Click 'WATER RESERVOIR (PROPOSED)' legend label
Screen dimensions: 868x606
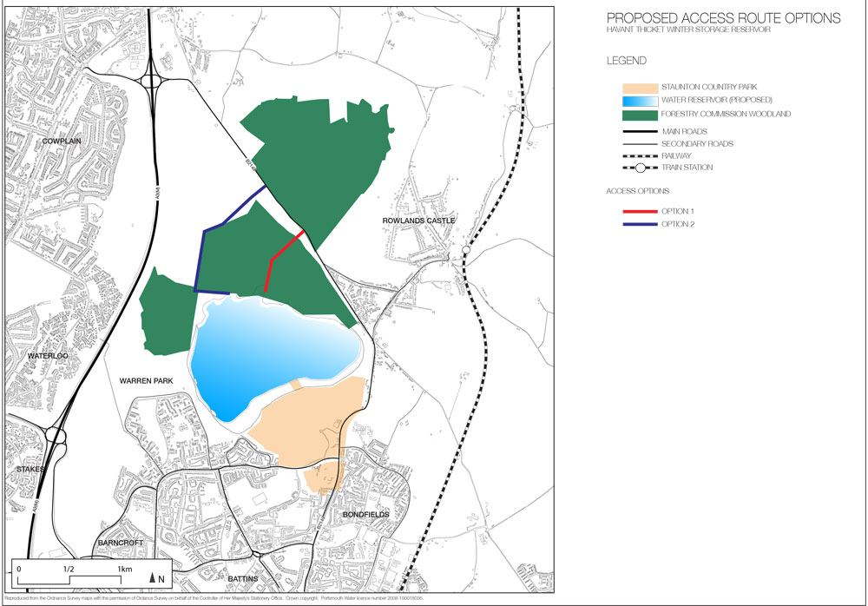(x=717, y=100)
